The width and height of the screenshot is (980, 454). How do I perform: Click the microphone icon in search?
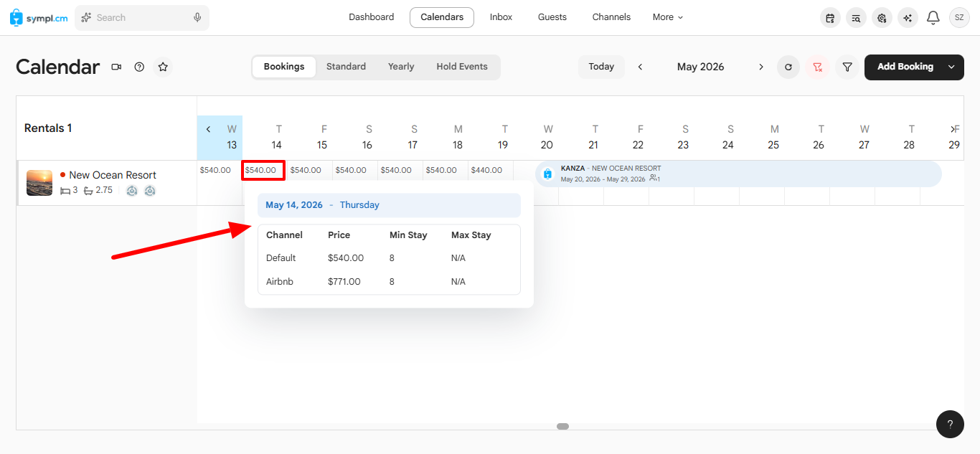coord(197,17)
